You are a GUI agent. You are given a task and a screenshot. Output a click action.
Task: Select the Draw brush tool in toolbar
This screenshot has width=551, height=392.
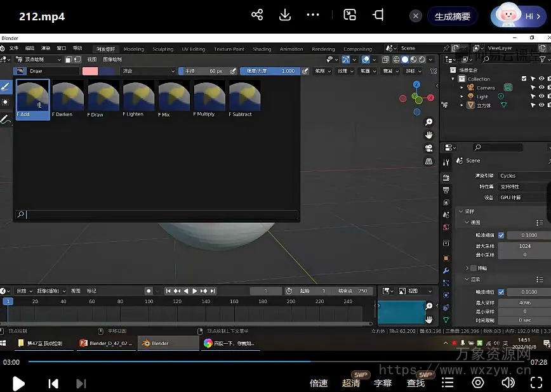[6, 86]
